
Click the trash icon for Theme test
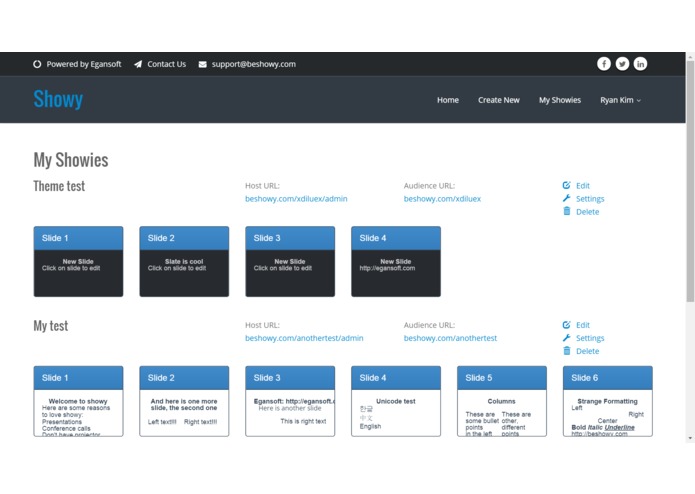click(566, 211)
